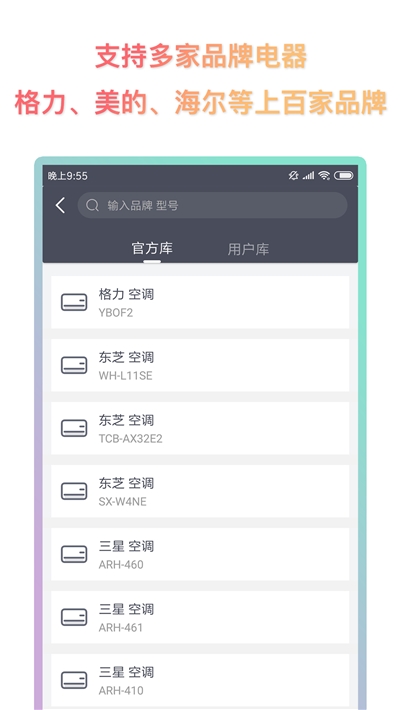400x710 pixels.
Task: Open the 东芝 空调 SX-W4NE entry
Action: point(200,491)
